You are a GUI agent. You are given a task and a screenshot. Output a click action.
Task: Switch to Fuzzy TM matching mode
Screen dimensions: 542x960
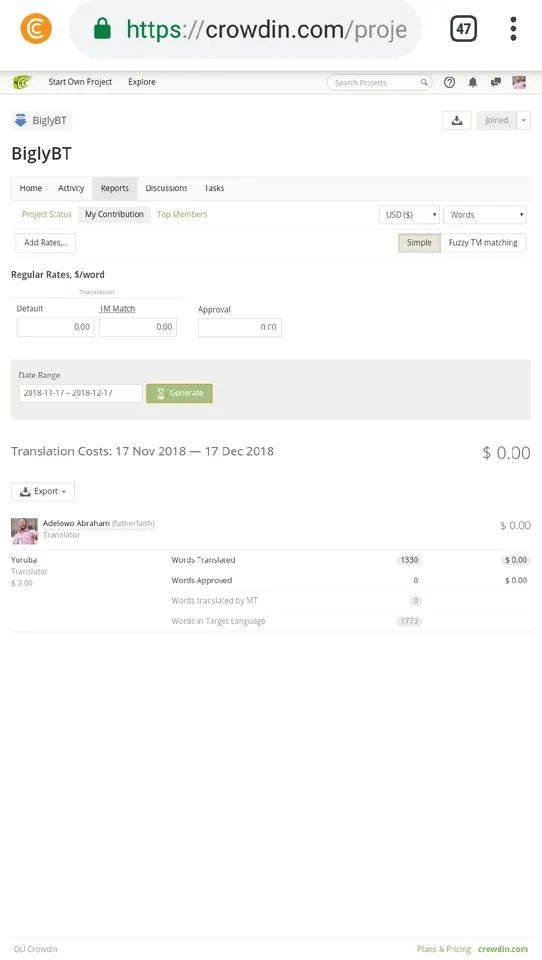483,243
